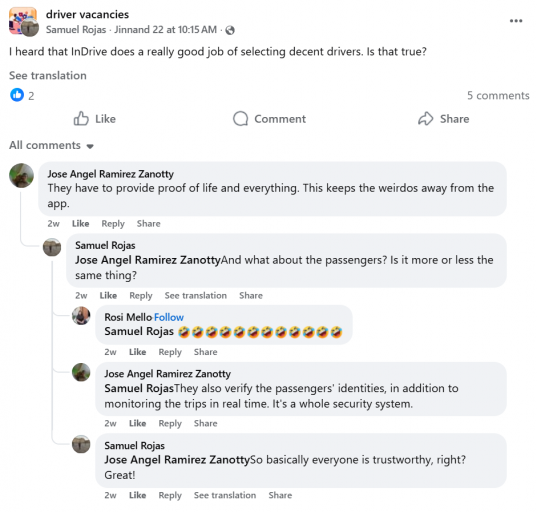Viewport: 537px width, 512px height.
Task: Expand the All comments dropdown
Action: [51, 145]
